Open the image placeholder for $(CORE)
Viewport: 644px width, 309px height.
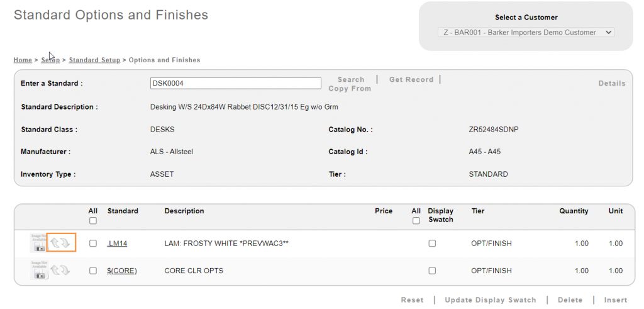pos(39,271)
